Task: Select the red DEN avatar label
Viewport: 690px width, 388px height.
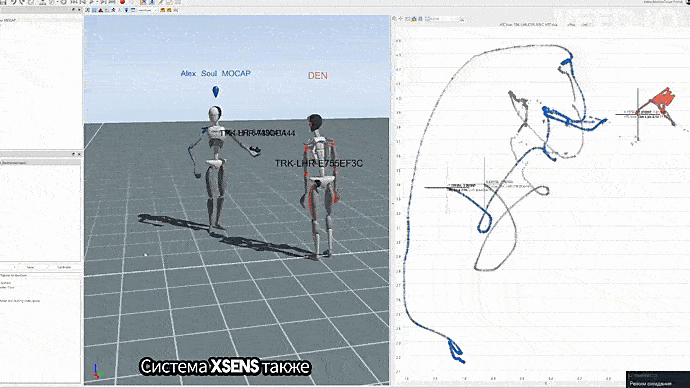Action: tap(317, 76)
